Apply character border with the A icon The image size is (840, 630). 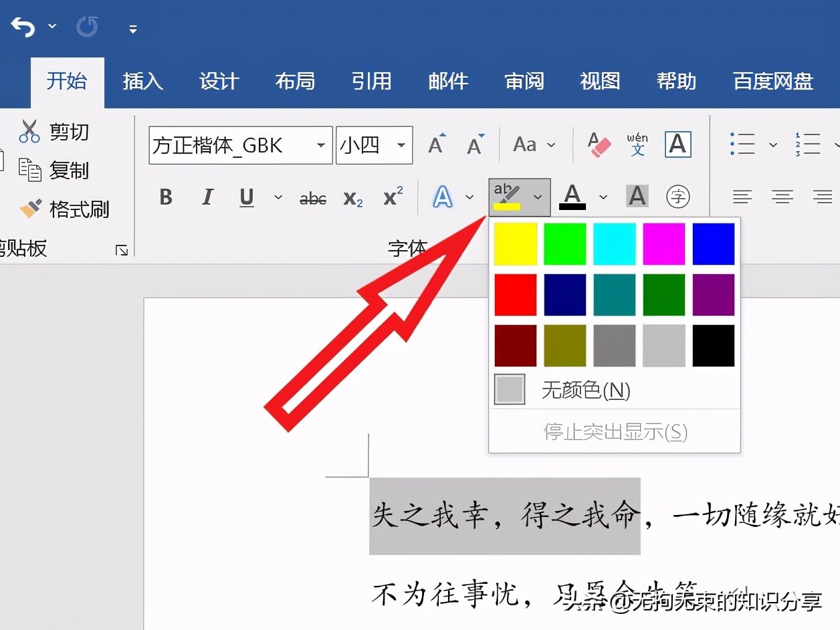tap(677, 144)
